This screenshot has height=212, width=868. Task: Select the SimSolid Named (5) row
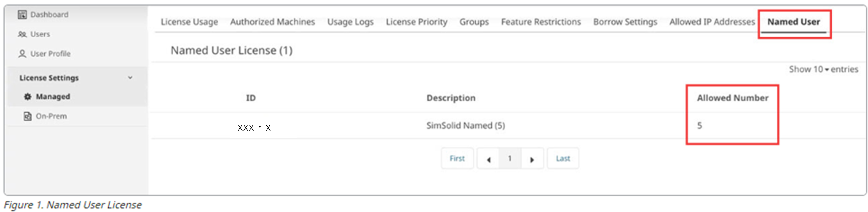465,126
